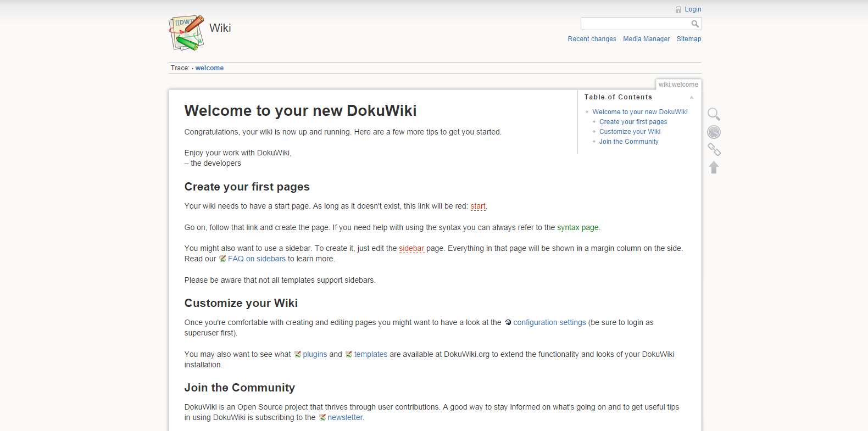Jump to Create your first pages in TOC

pyautogui.click(x=633, y=122)
